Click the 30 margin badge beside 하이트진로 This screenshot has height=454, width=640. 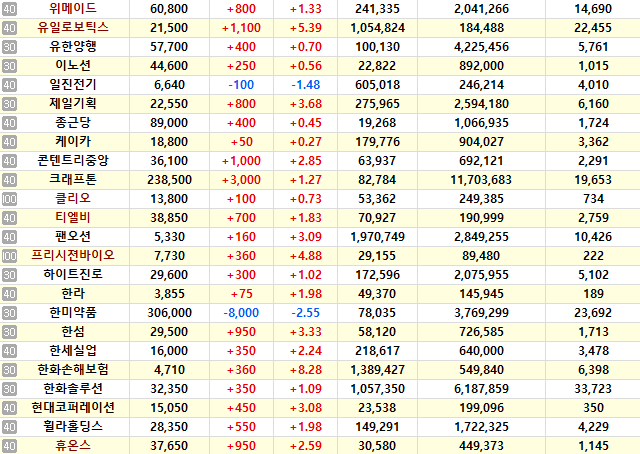(9, 275)
